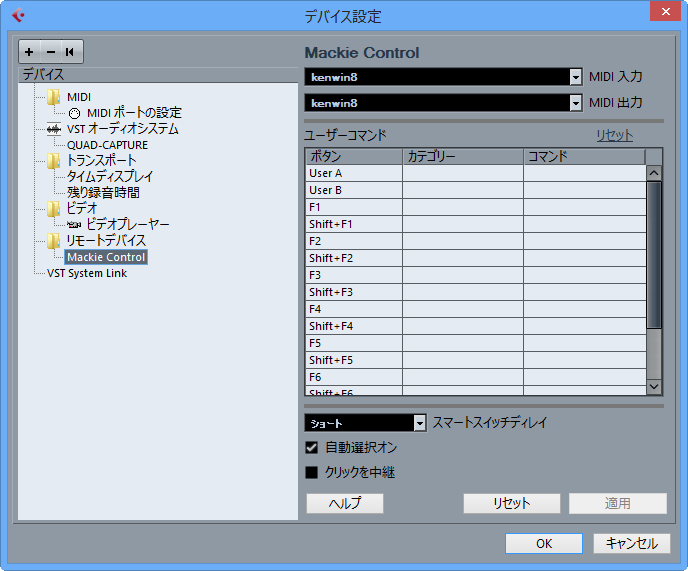Click the MIDI port setup connector icon
Image resolution: width=688 pixels, height=571 pixels.
[x=74, y=113]
